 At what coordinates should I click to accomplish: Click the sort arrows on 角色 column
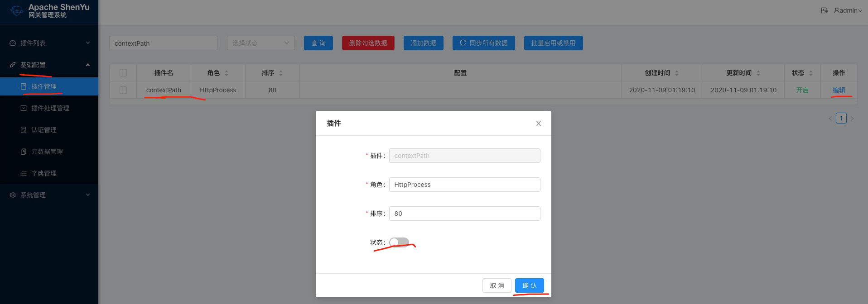point(227,73)
